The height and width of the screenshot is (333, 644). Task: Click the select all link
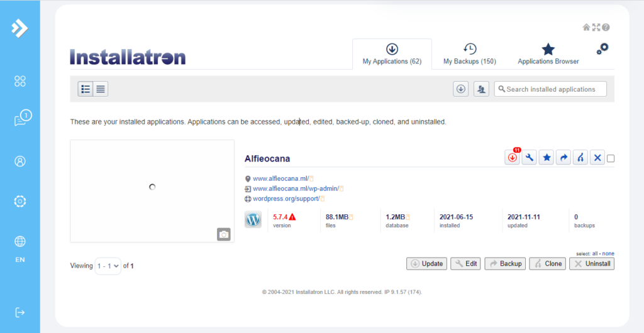click(x=595, y=253)
